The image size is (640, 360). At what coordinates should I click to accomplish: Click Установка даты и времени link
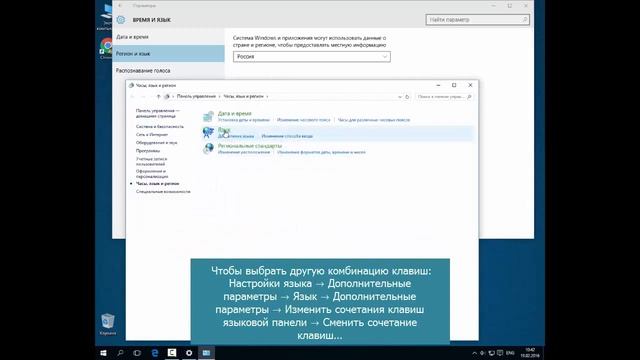point(244,120)
